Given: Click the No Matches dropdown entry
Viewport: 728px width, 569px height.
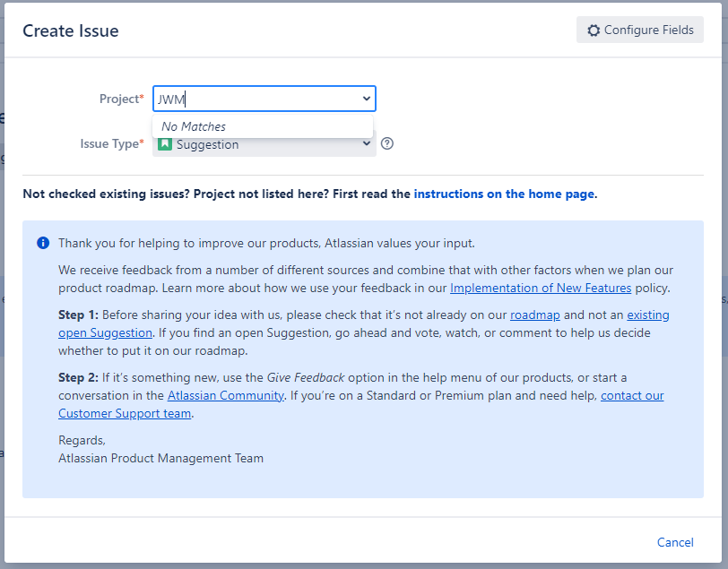Looking at the screenshot, I should tap(263, 126).
